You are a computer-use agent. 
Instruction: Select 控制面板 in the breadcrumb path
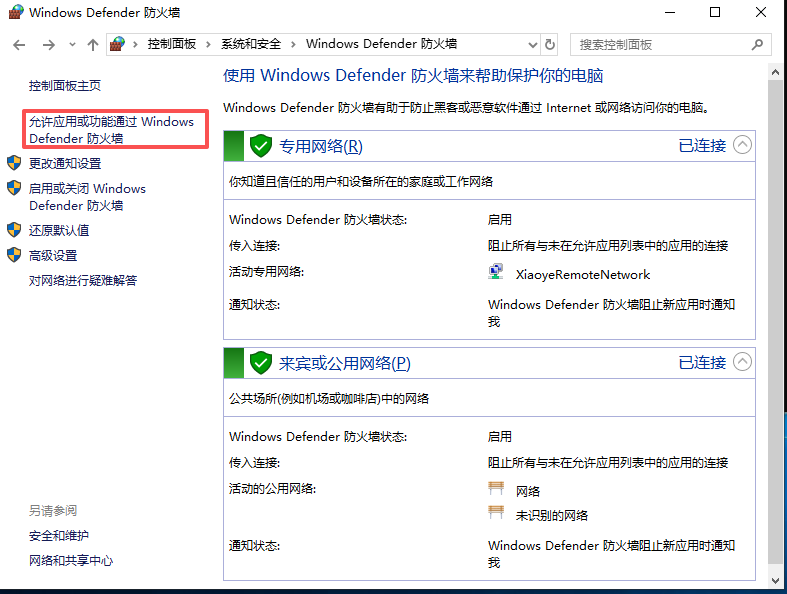coord(173,44)
